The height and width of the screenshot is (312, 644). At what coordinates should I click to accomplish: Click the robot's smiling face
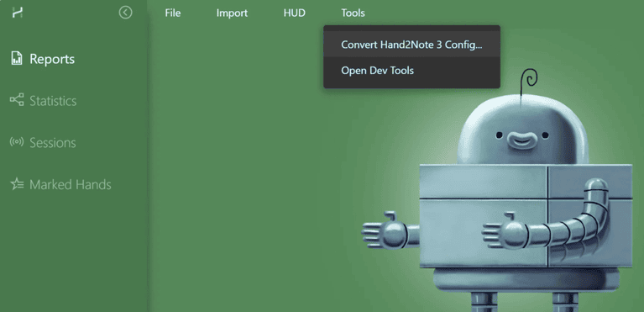522,139
